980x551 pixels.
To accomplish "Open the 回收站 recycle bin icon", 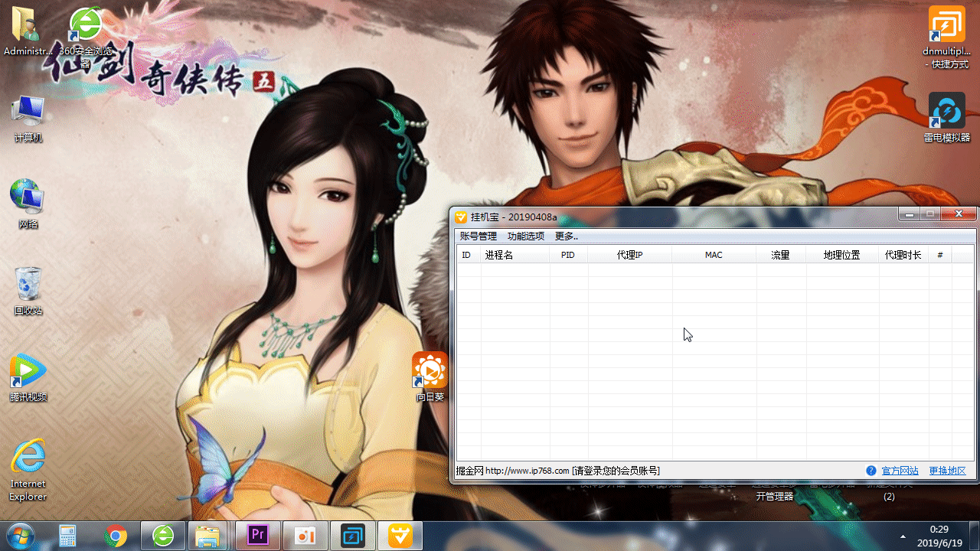I will 28,291.
